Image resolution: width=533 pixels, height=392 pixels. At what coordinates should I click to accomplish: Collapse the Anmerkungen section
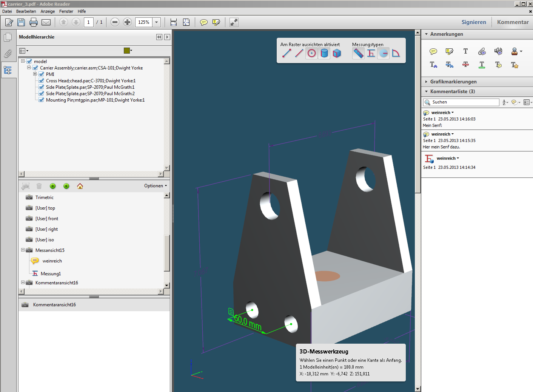point(427,34)
